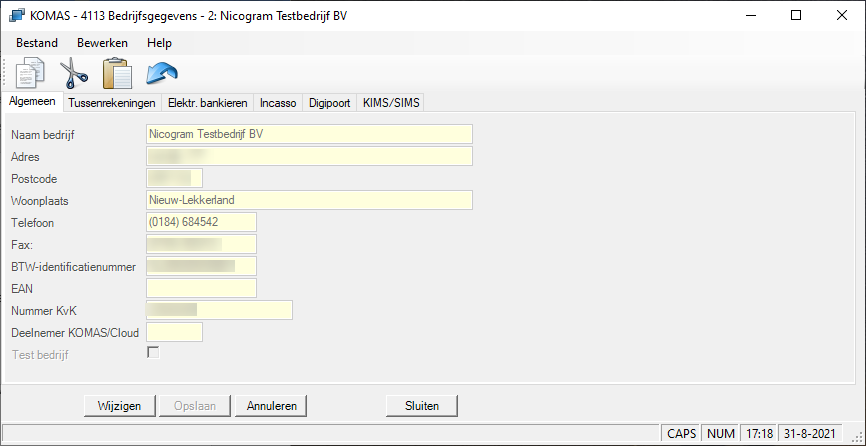Click the Adres input field
Viewport: 866px width, 446px height.
(x=309, y=156)
